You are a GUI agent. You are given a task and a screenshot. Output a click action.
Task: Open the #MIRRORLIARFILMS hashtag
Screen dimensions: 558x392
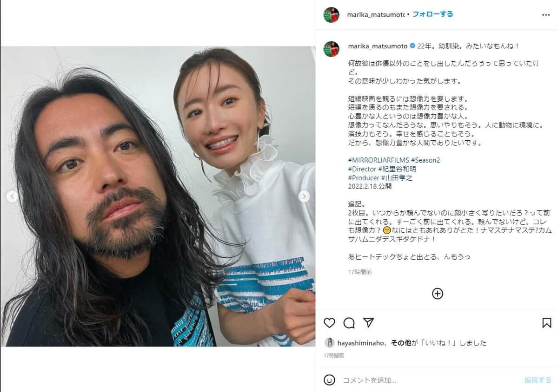tap(378, 160)
